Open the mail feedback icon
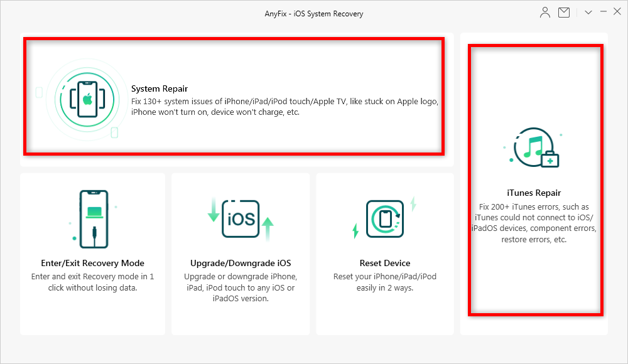 564,13
